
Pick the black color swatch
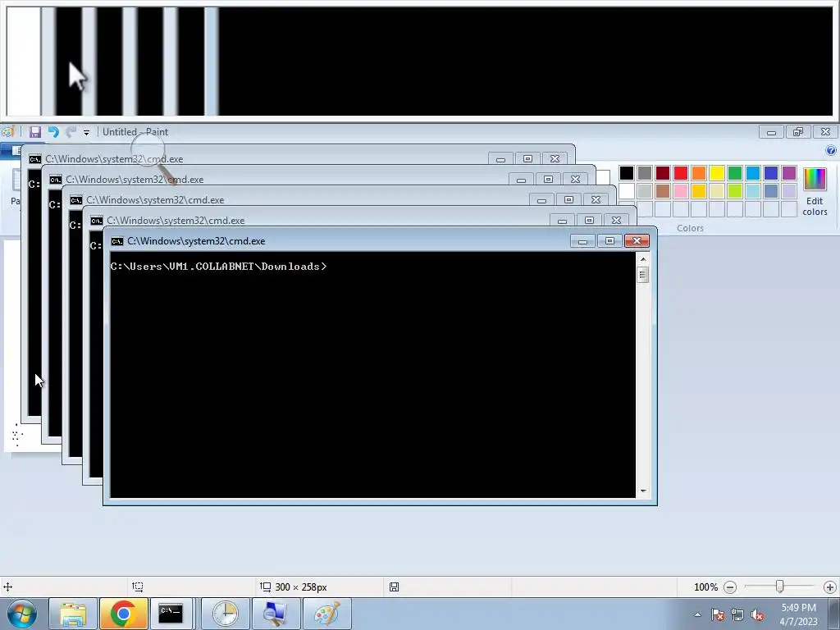click(627, 173)
